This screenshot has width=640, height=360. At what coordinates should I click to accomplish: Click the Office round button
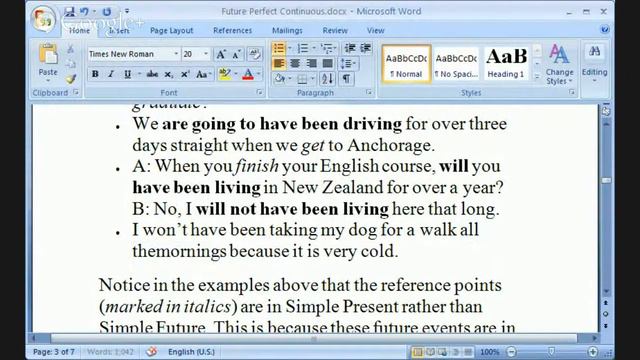(43, 19)
